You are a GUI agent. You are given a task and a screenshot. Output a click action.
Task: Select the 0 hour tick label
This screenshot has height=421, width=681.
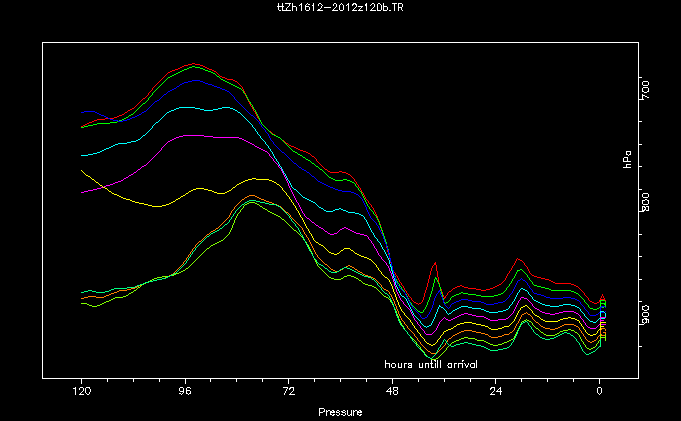coord(599,391)
